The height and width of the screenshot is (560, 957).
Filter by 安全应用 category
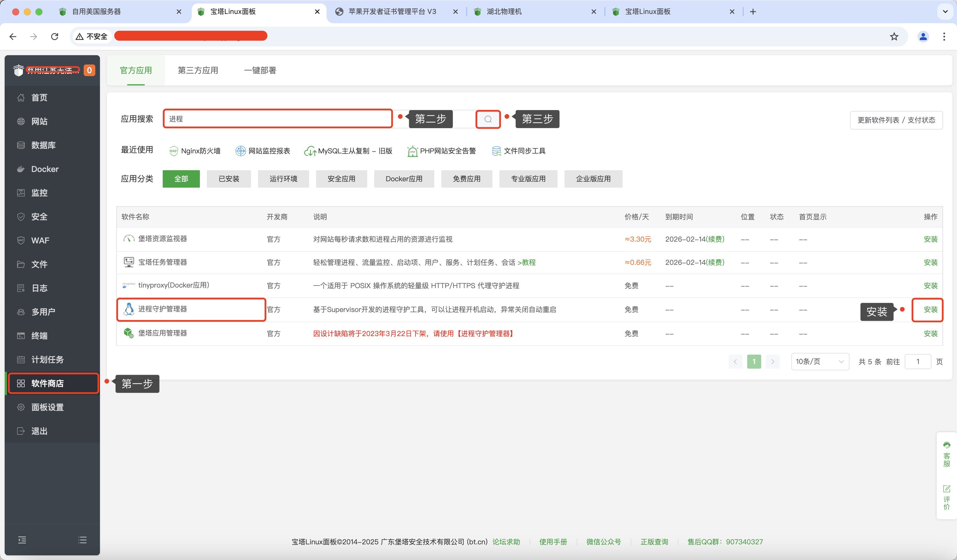point(341,179)
